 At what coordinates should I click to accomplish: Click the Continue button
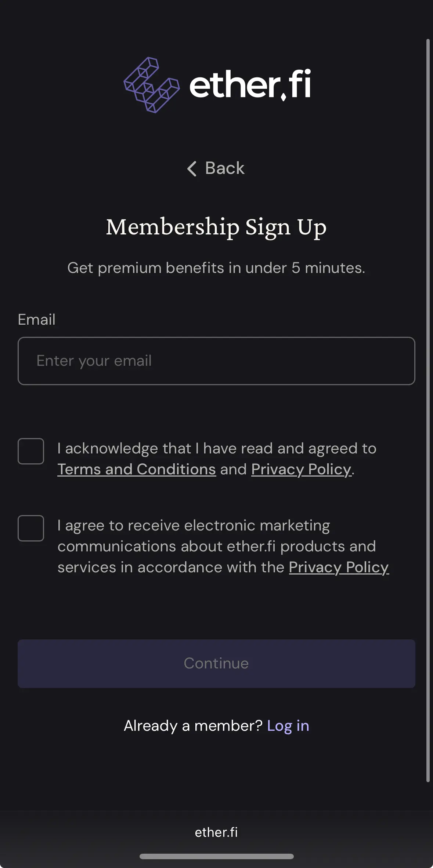(216, 664)
